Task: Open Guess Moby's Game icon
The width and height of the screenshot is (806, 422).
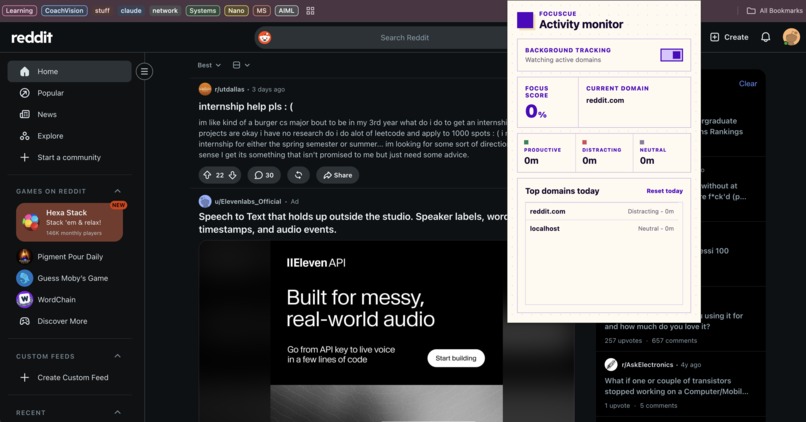Action: click(24, 278)
